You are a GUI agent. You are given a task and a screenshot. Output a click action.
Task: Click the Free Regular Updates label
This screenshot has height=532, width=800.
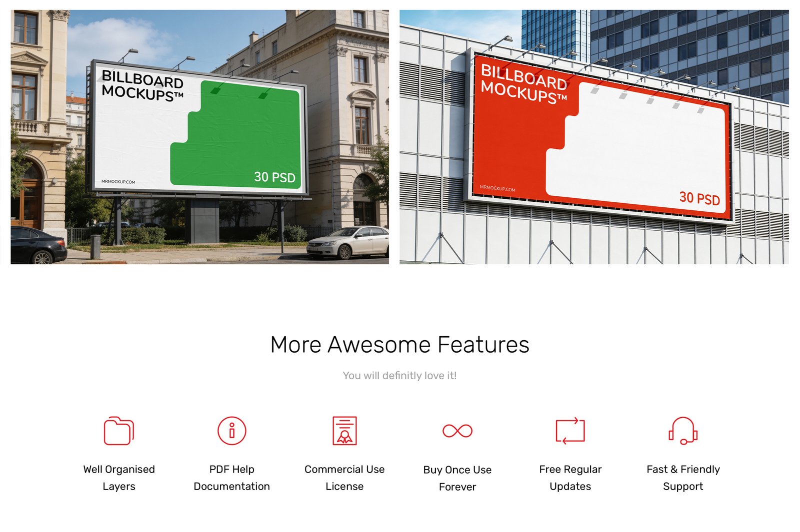click(570, 478)
